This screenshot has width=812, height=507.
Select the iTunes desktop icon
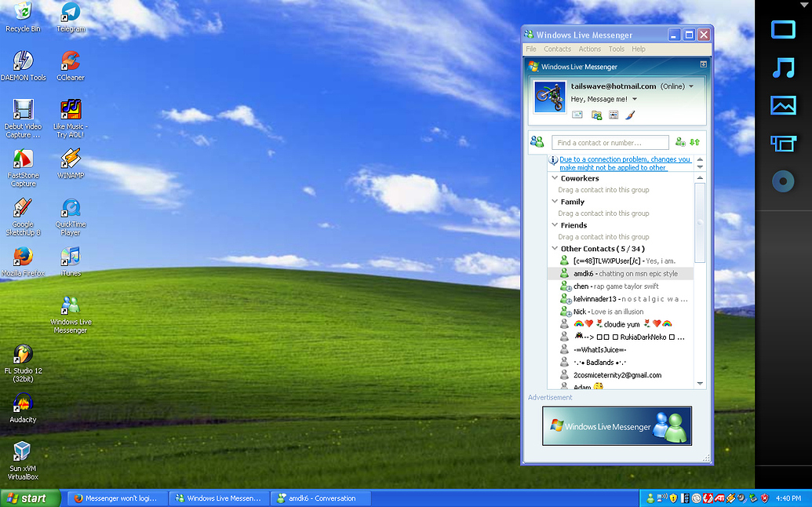point(71,262)
